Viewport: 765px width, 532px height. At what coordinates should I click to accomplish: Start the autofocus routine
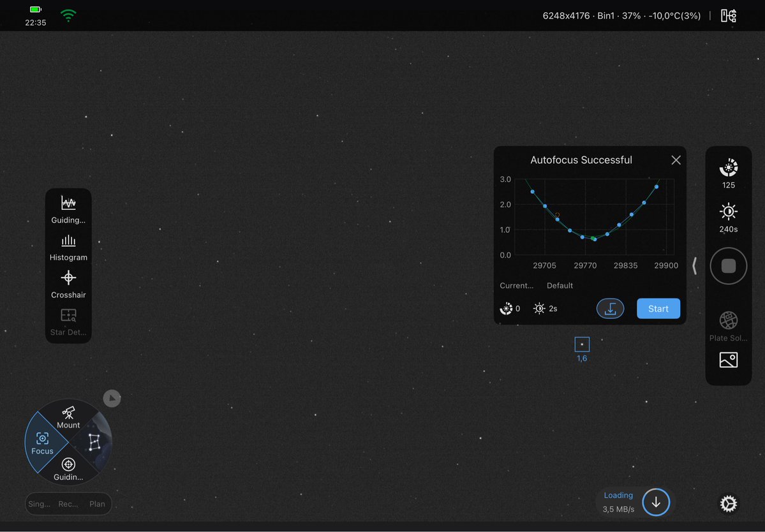pyautogui.click(x=658, y=309)
